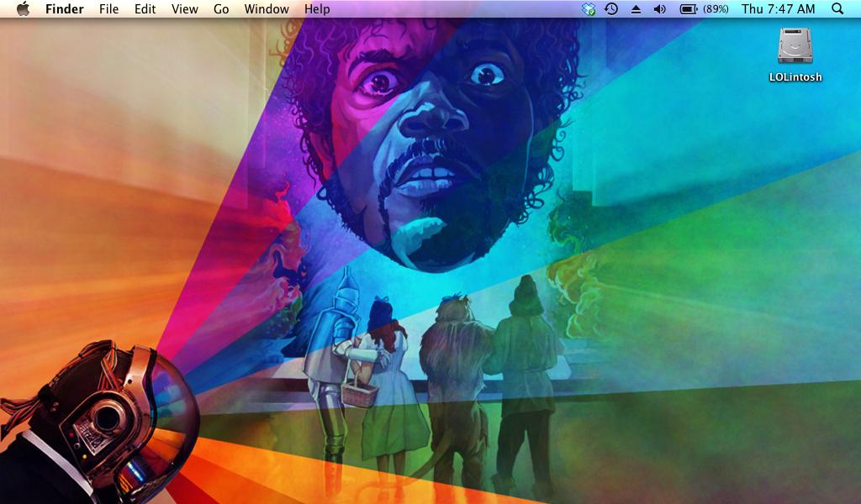Viewport: 861px width, 504px height.
Task: Open the Go menu
Action: point(221,8)
